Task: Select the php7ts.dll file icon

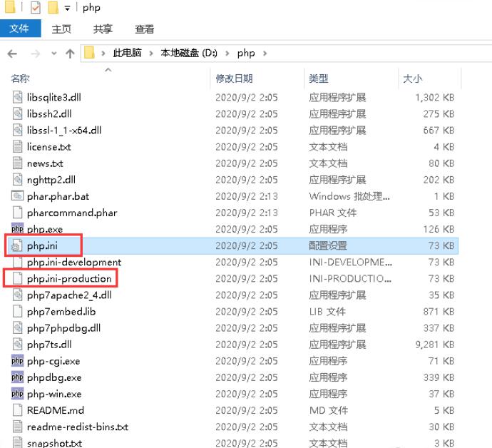Action: coord(17,345)
